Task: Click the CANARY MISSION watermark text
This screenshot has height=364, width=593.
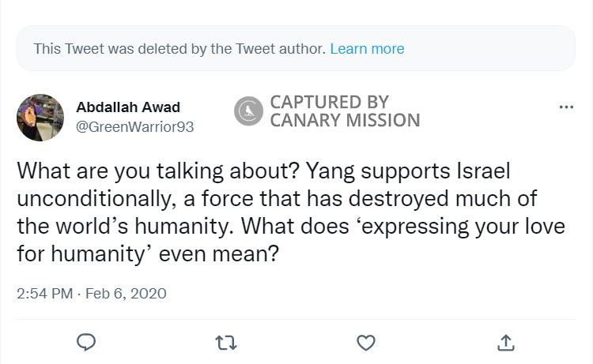Action: [345, 121]
